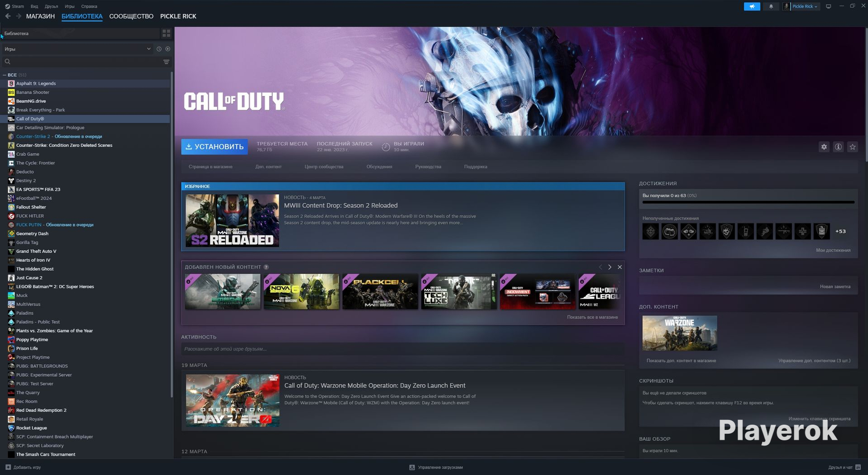Go to the СООБЩЕСТВО tab

tap(131, 16)
